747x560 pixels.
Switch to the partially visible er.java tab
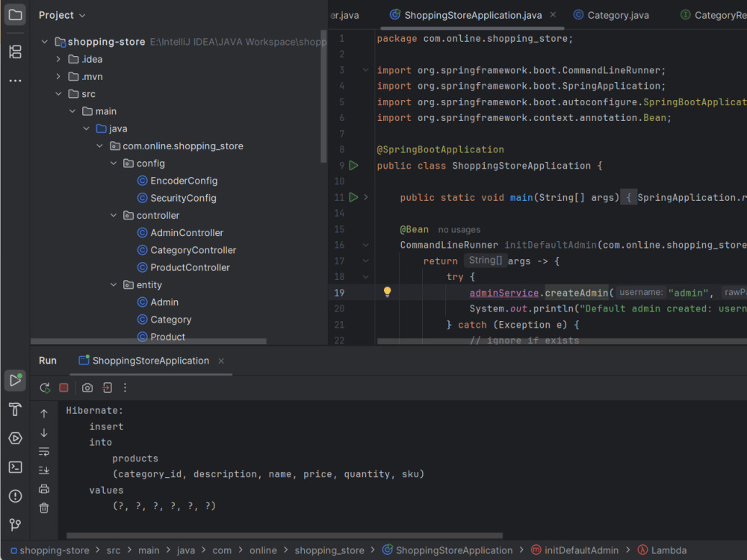coord(344,15)
